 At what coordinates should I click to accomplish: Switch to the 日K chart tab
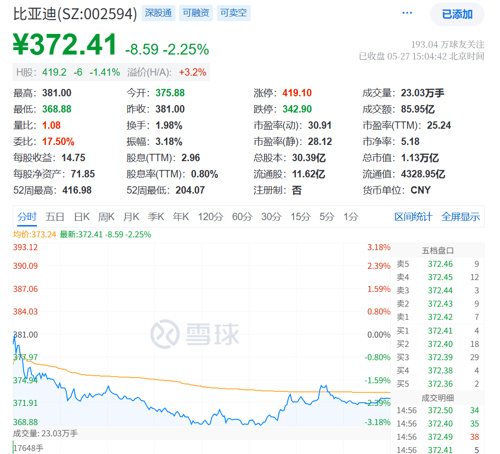[x=82, y=217]
